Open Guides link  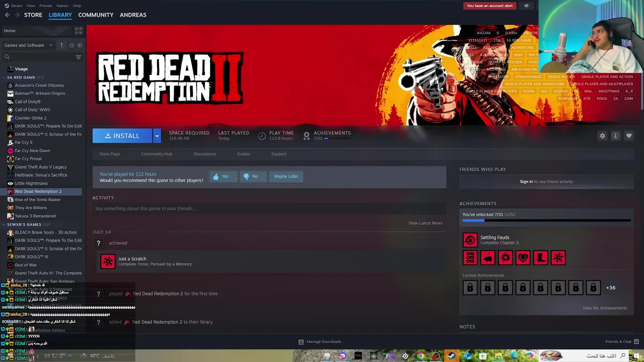244,154
